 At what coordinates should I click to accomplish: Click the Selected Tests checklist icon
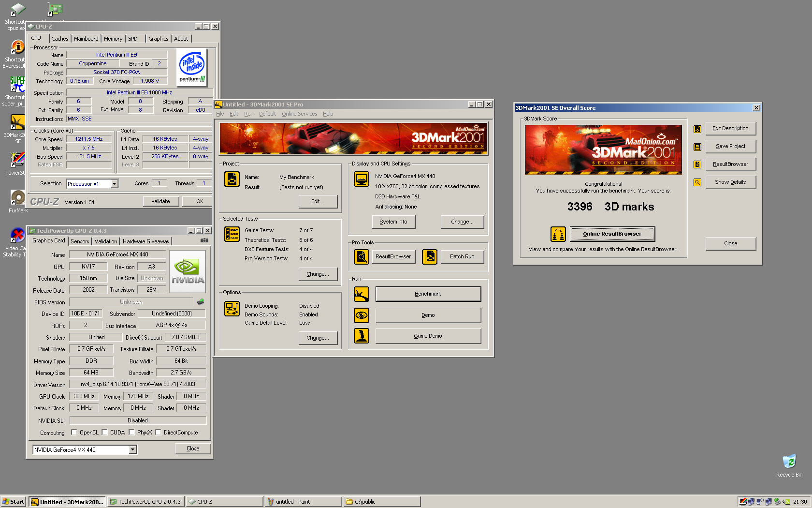point(232,234)
